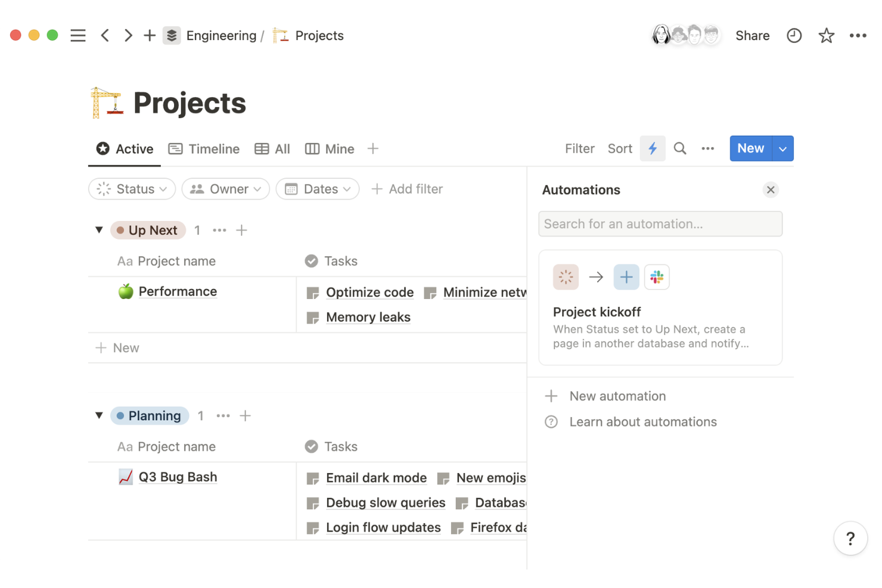Create a New automation

click(x=617, y=396)
